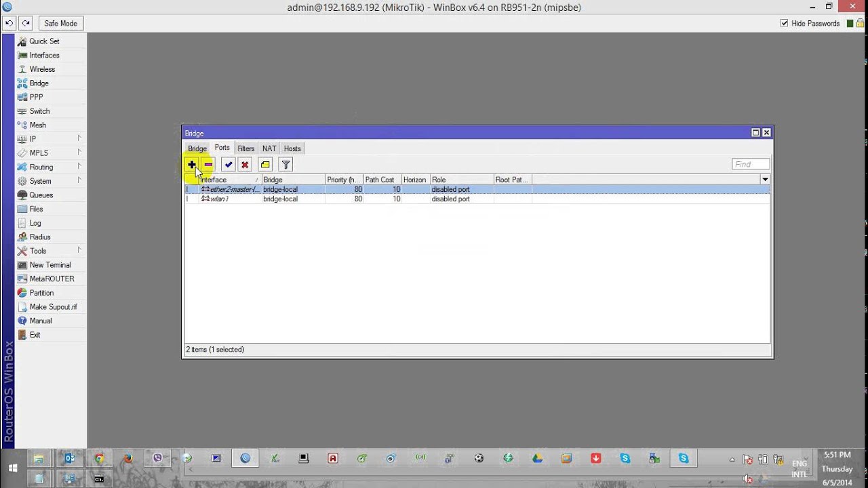Click the active WinBox taskbar icon
The height and width of the screenshot is (488, 868).
pos(245,458)
